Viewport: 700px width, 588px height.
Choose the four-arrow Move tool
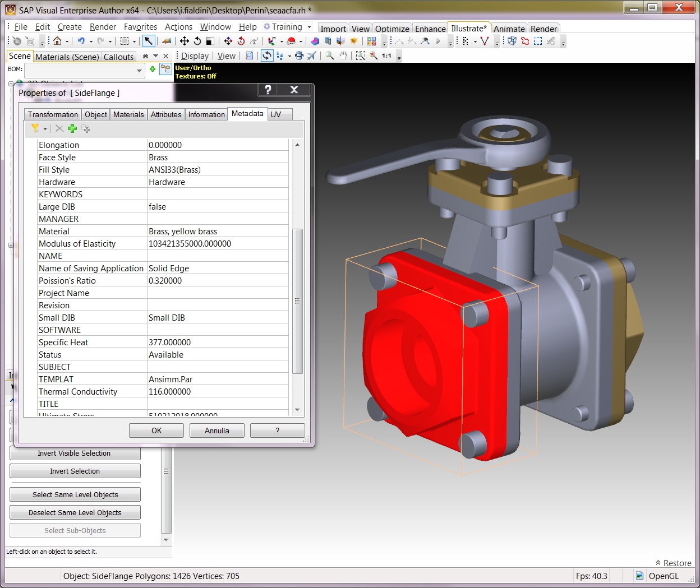tap(184, 41)
